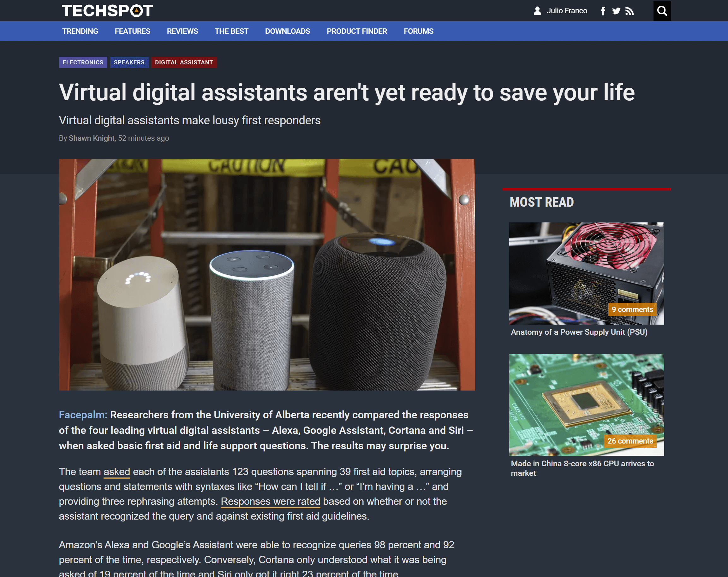Click the Speakers category tag

coord(129,62)
